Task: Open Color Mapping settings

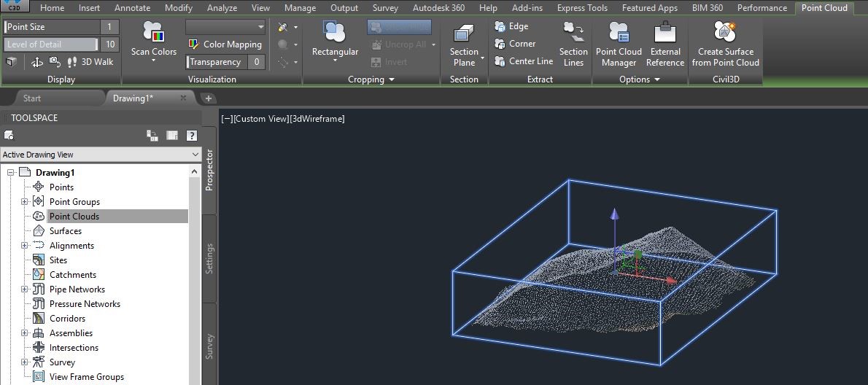Action: click(x=225, y=44)
